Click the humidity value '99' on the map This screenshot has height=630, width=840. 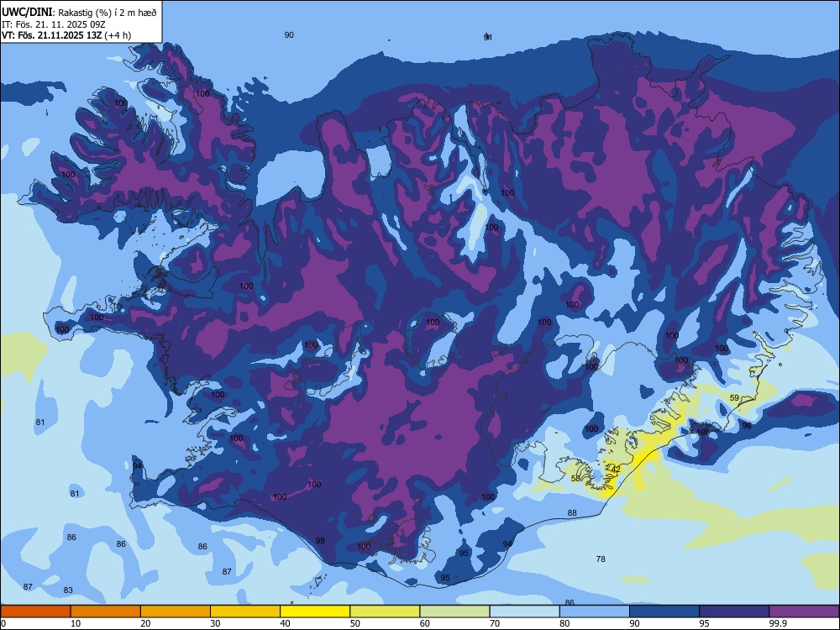tap(320, 540)
